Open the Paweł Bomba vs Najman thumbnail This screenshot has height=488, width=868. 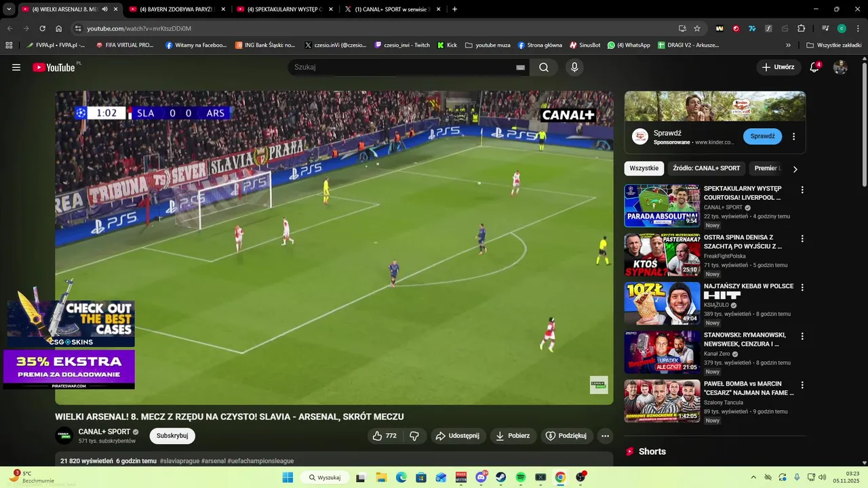tap(662, 401)
